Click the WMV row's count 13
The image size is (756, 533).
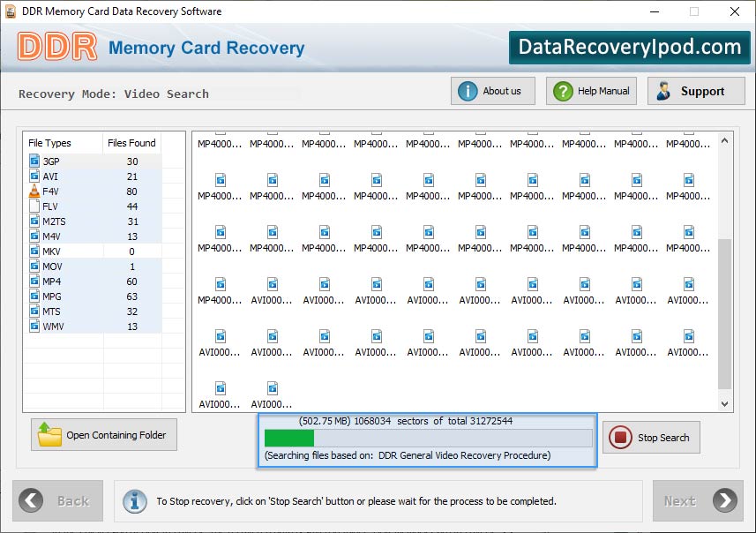click(132, 327)
